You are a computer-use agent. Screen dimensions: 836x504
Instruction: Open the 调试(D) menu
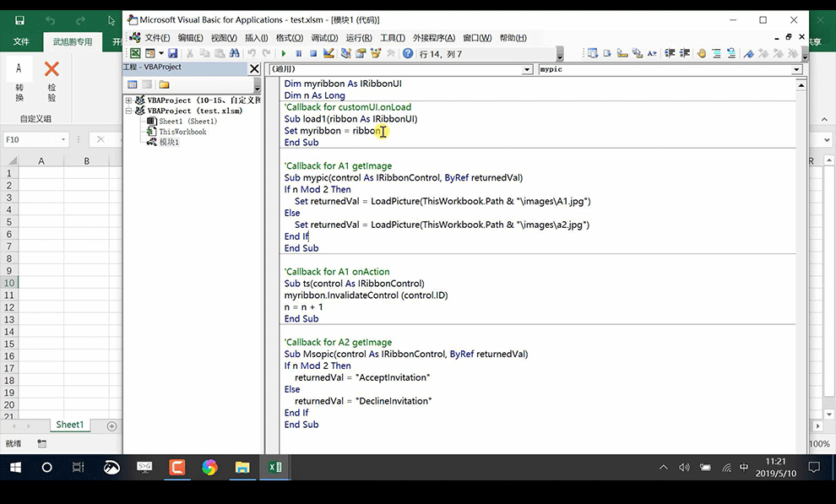324,38
